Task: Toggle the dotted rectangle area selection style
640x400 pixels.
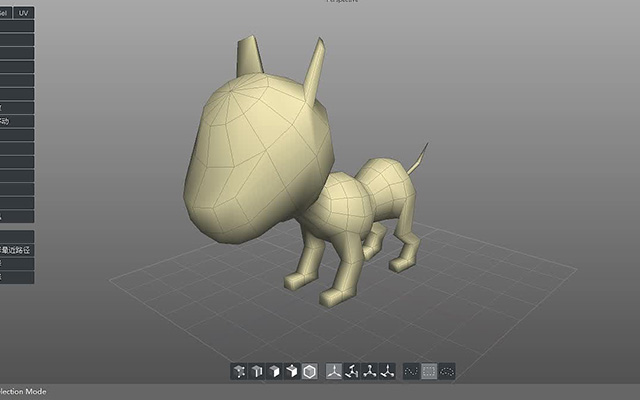Action: pyautogui.click(x=429, y=371)
